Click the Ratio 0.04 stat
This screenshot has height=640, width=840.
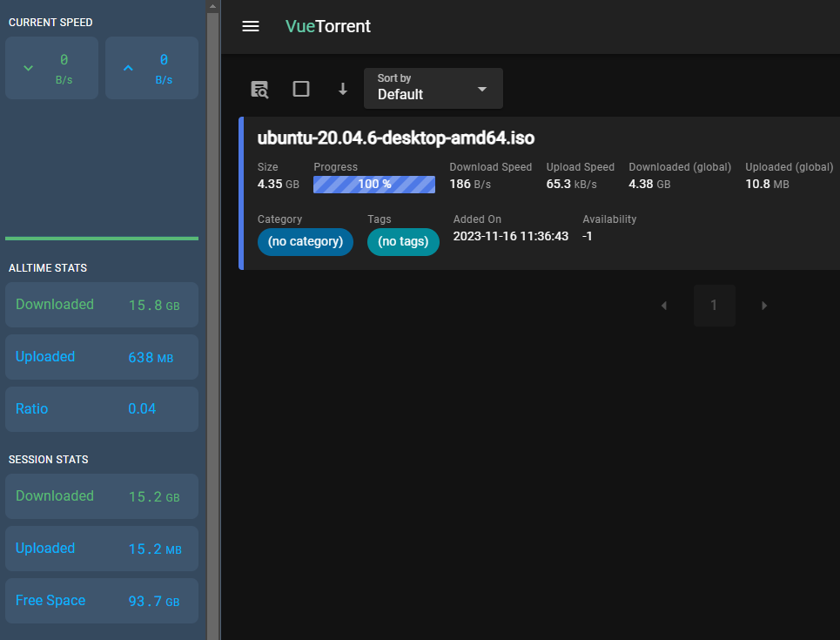click(102, 409)
